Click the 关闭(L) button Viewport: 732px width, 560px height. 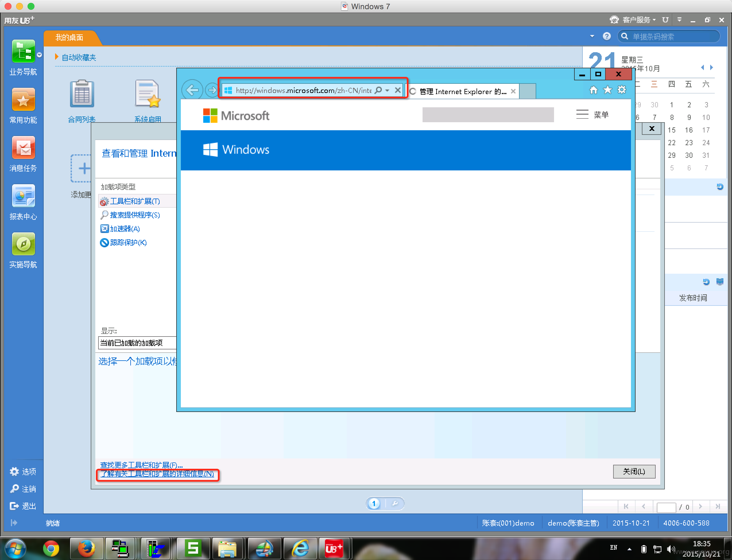tap(634, 471)
